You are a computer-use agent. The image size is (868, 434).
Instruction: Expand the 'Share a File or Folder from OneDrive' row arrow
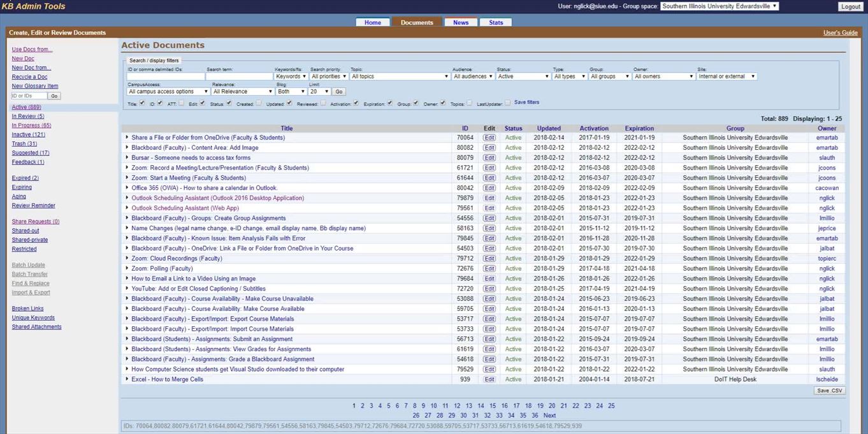click(127, 137)
